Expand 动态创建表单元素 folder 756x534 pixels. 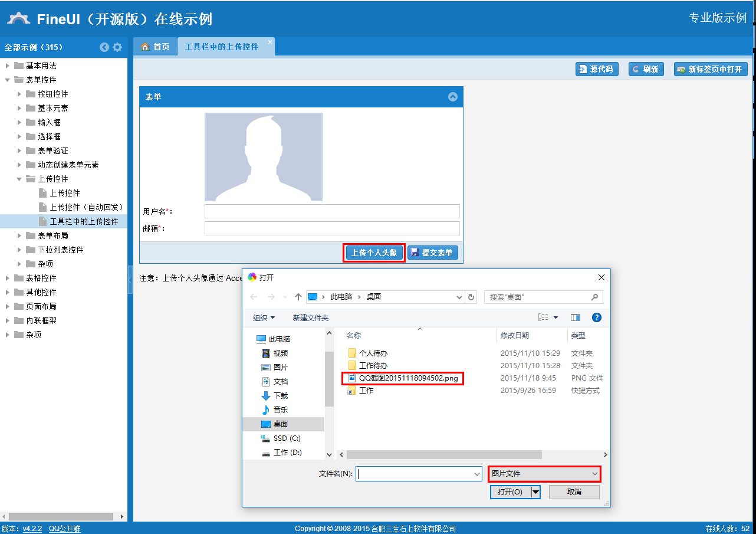click(19, 165)
